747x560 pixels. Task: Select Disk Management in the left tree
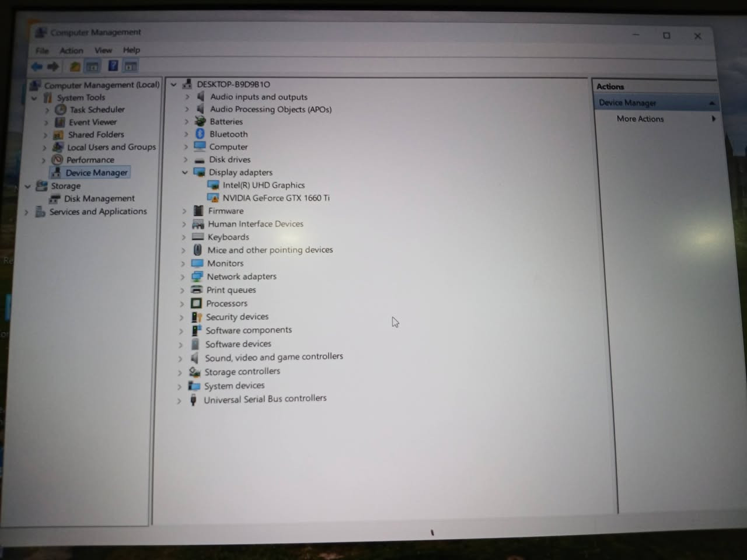pyautogui.click(x=99, y=198)
